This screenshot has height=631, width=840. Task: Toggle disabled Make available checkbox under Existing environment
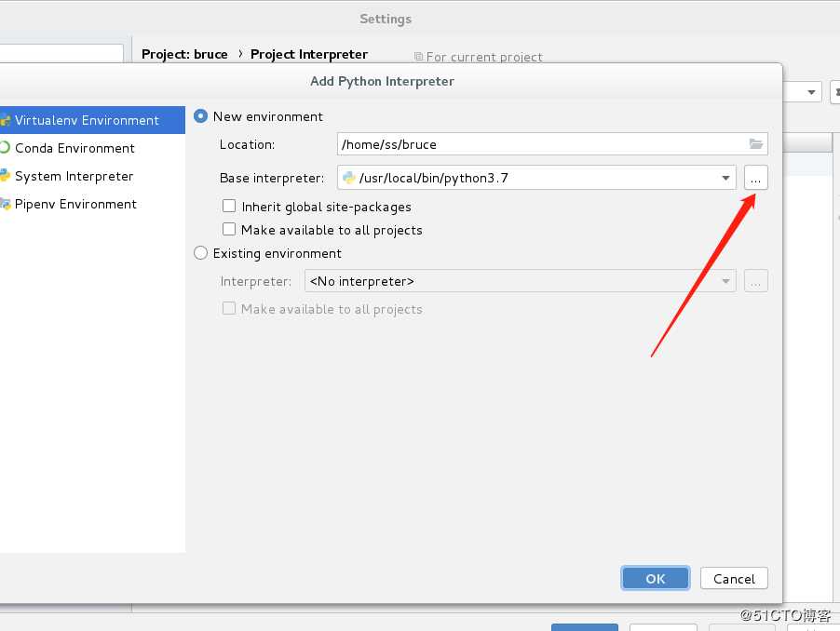[229, 308]
